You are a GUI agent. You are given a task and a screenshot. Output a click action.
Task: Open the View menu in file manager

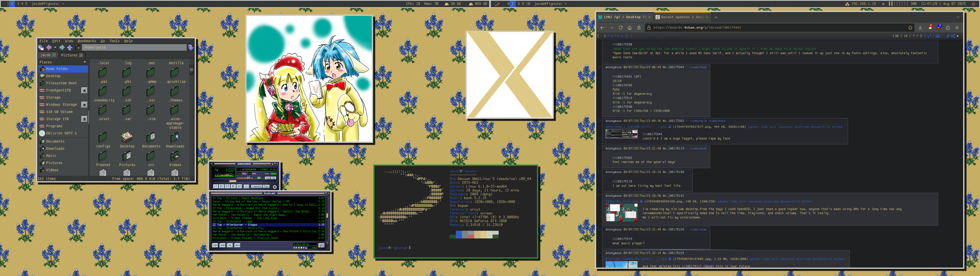pyautogui.click(x=69, y=41)
